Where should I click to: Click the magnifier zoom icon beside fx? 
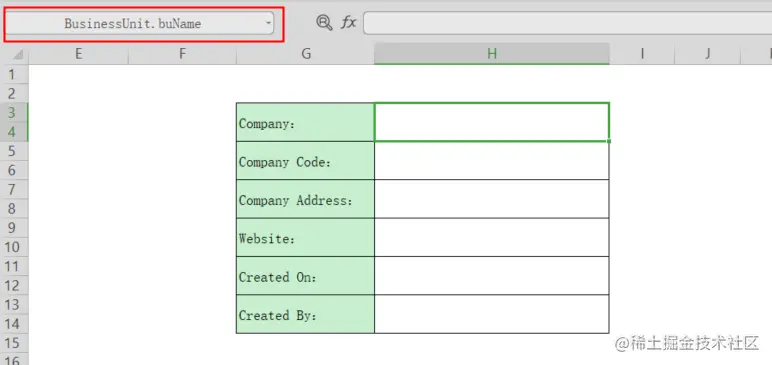(x=324, y=23)
